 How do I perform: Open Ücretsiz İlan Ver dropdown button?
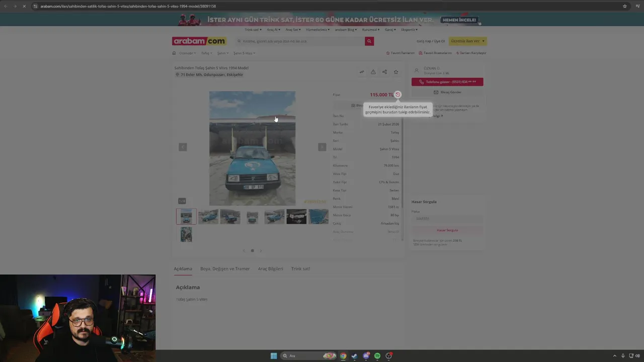point(468,41)
